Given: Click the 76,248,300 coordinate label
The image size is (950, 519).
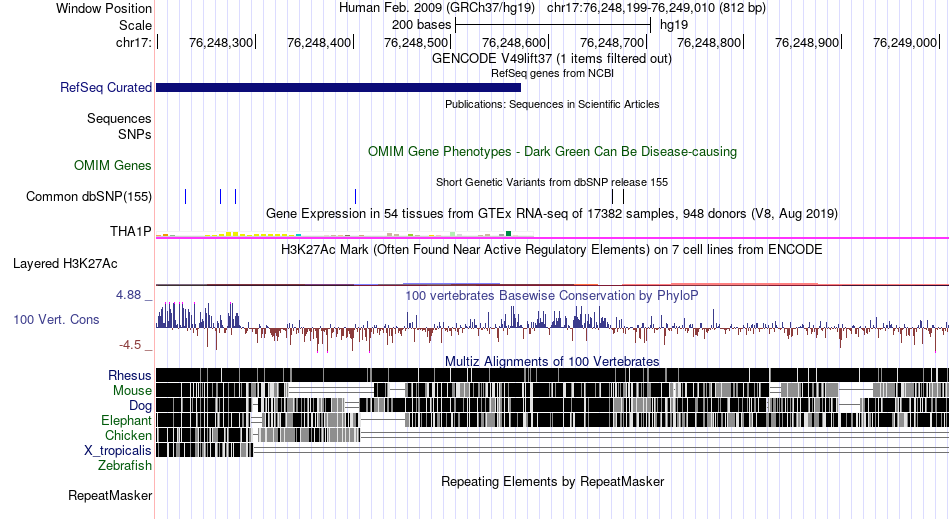Looking at the screenshot, I should 221,42.
